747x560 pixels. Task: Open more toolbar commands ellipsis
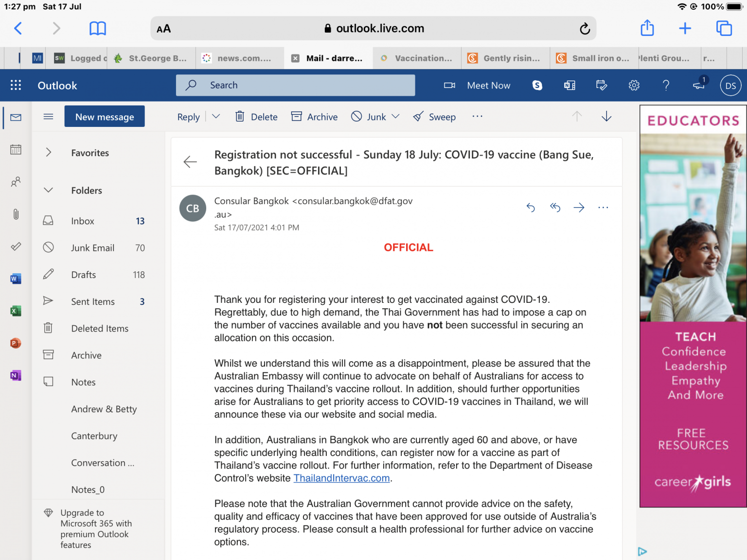pos(477,116)
